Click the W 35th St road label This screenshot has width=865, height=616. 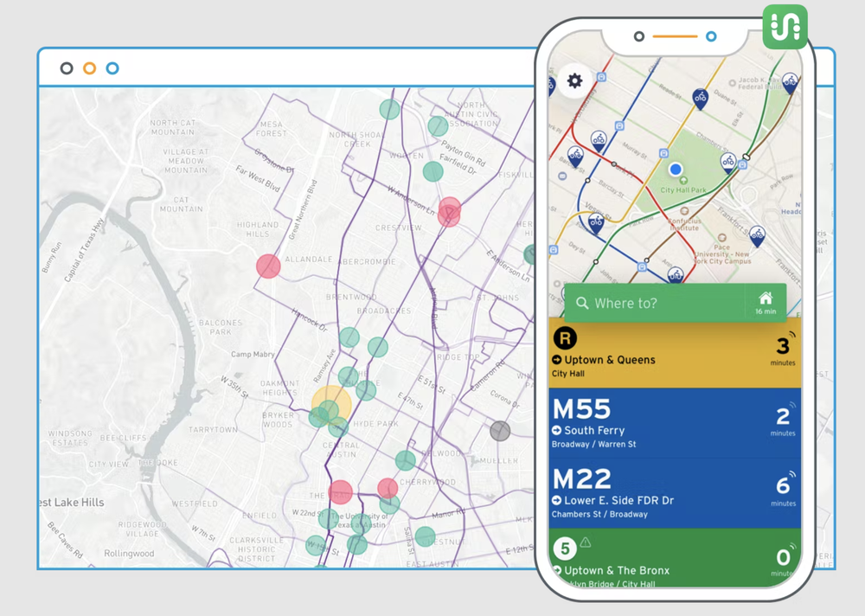234,387
